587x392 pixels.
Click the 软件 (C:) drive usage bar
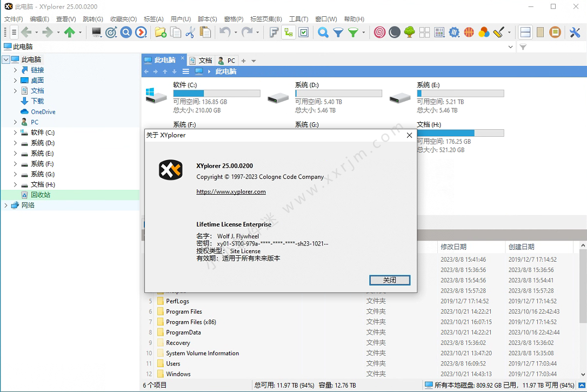tap(217, 94)
